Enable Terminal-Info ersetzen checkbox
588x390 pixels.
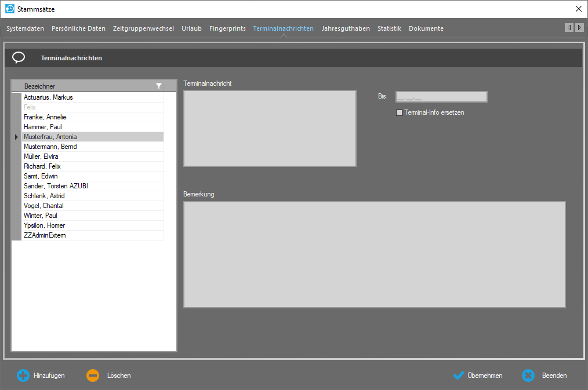(x=399, y=113)
